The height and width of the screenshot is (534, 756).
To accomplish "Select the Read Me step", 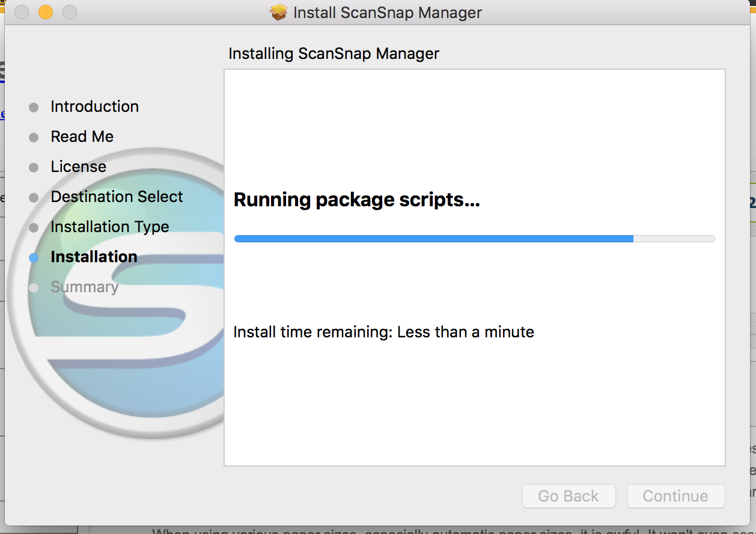I will (82, 137).
